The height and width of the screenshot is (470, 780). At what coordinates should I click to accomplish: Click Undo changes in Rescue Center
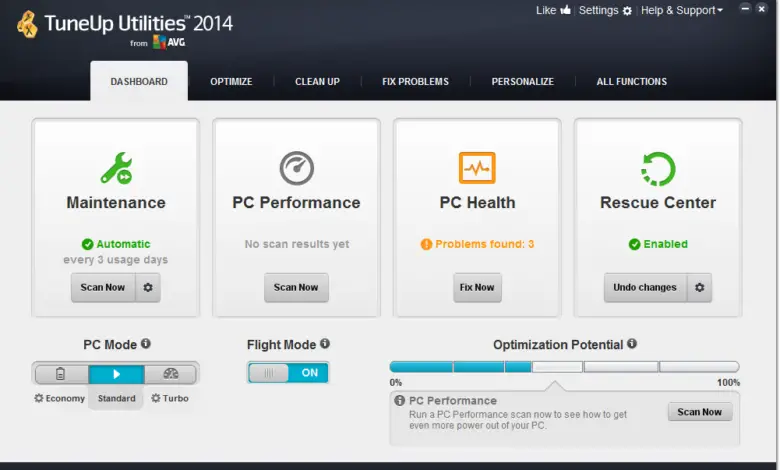tap(645, 287)
